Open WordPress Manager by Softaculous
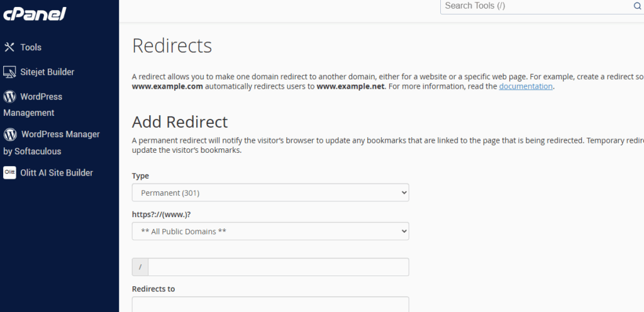This screenshot has width=644, height=312. pyautogui.click(x=52, y=142)
